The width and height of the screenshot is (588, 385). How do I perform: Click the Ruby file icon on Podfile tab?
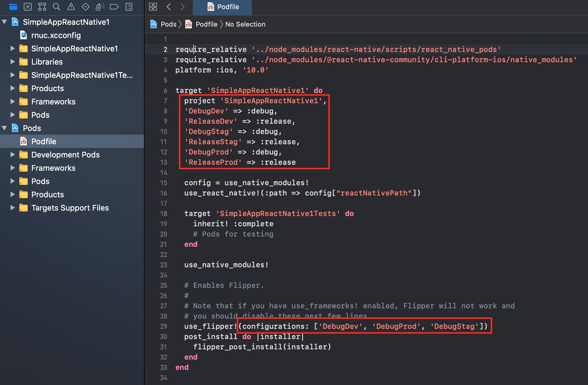point(211,7)
